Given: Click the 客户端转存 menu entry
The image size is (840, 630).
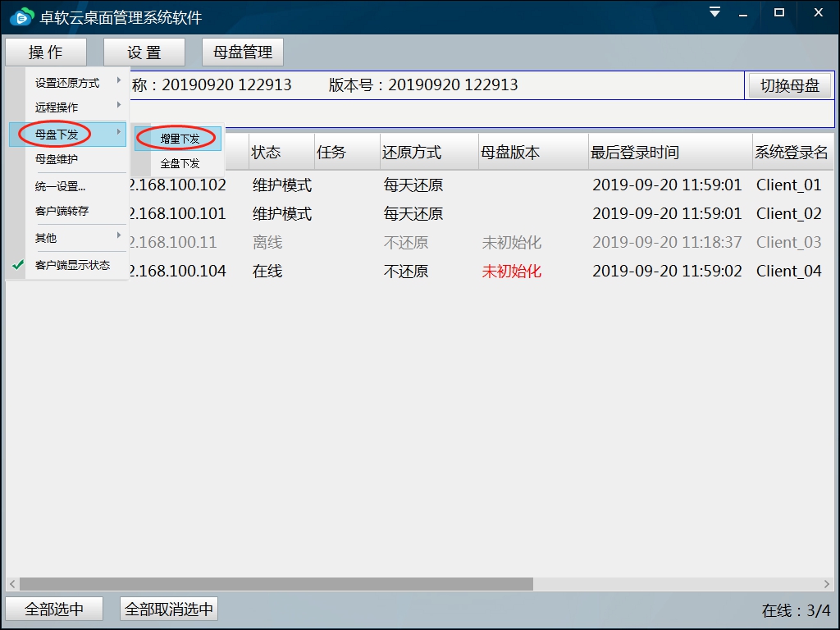Looking at the screenshot, I should tap(62, 211).
